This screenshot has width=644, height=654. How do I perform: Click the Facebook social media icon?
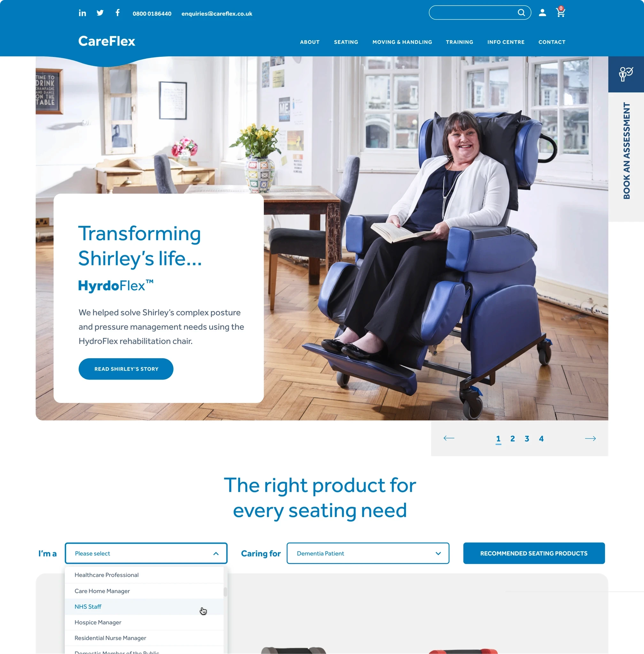(117, 13)
